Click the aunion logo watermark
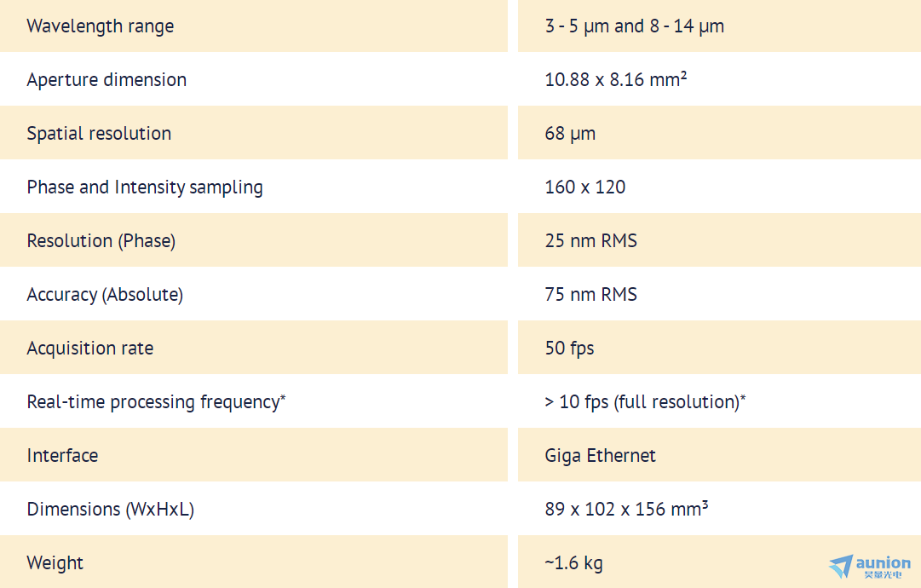Viewport: 921px width, 588px height. click(x=870, y=567)
